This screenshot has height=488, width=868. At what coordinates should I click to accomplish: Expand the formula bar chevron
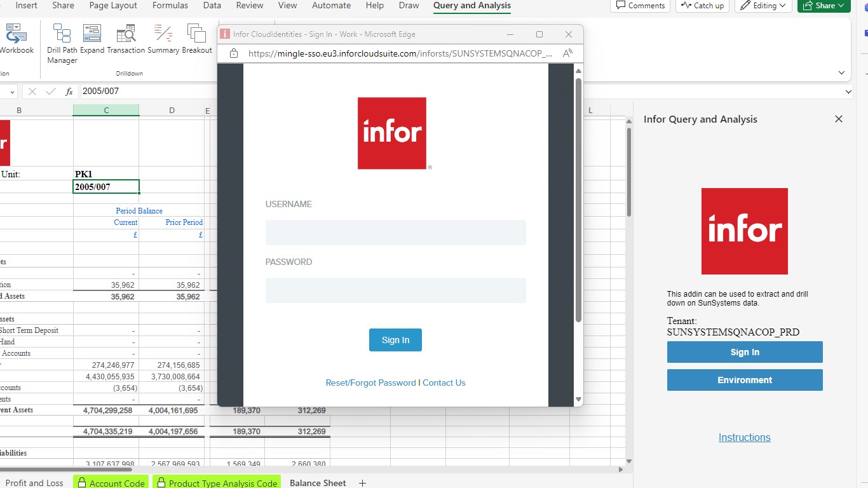point(849,91)
